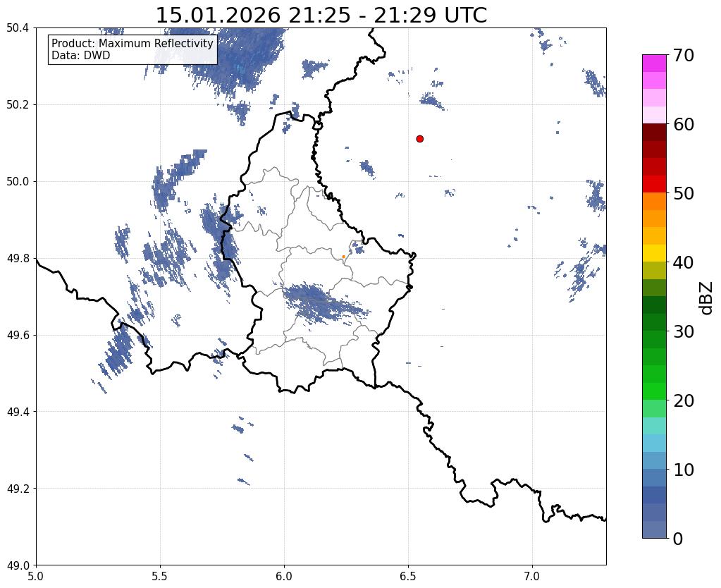Click the latitude axis label 49.6
Image resolution: width=721 pixels, height=588 pixels.
[18, 335]
